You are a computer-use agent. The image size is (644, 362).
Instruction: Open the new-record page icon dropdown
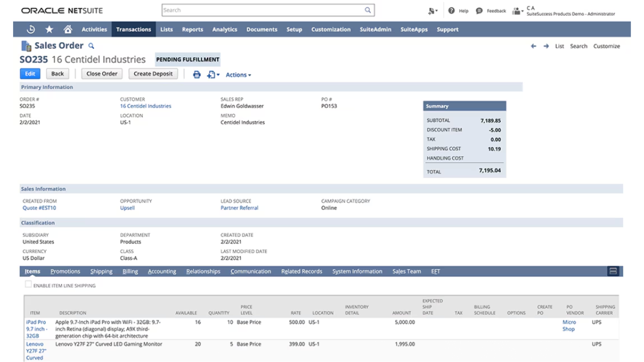(x=213, y=74)
